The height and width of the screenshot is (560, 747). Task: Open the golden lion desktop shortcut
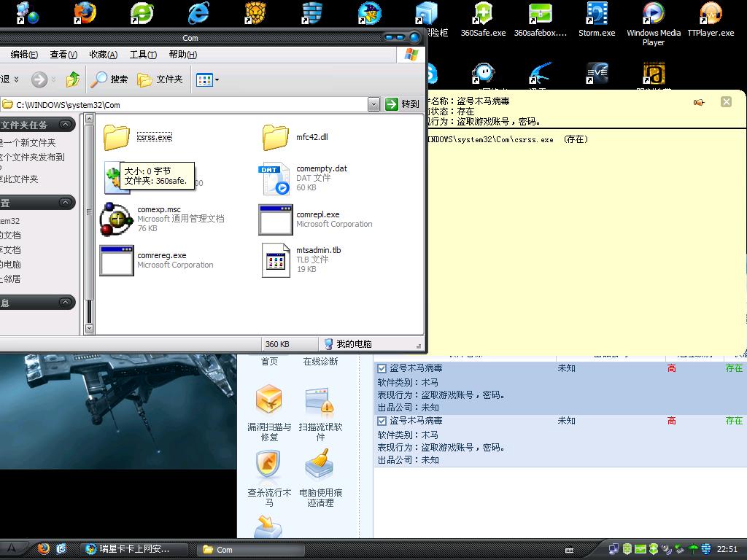click(255, 12)
